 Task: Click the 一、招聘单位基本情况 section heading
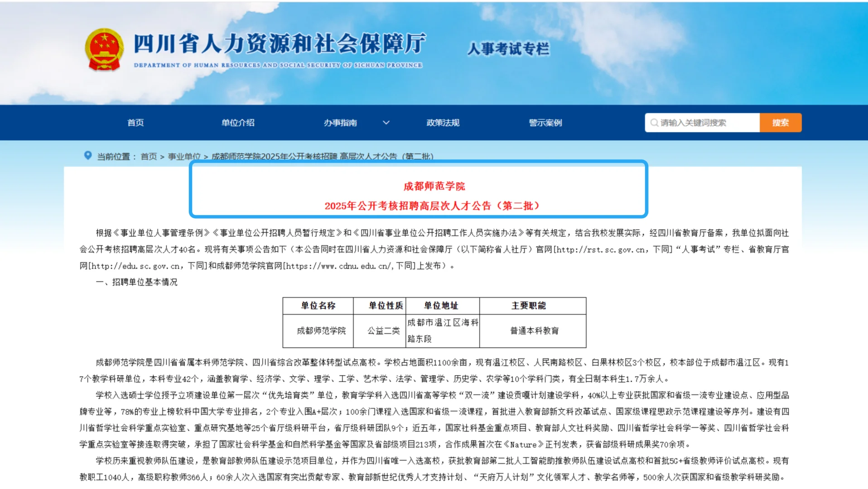coord(136,282)
